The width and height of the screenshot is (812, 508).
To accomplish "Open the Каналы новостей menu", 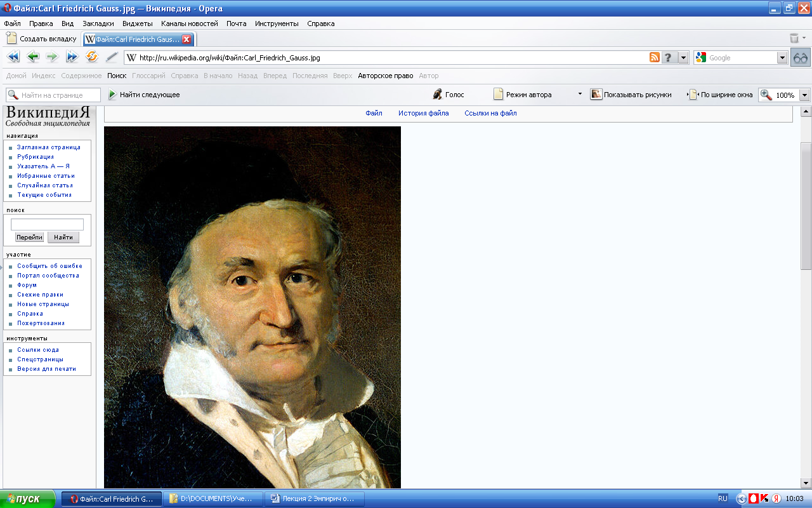I will pyautogui.click(x=190, y=23).
